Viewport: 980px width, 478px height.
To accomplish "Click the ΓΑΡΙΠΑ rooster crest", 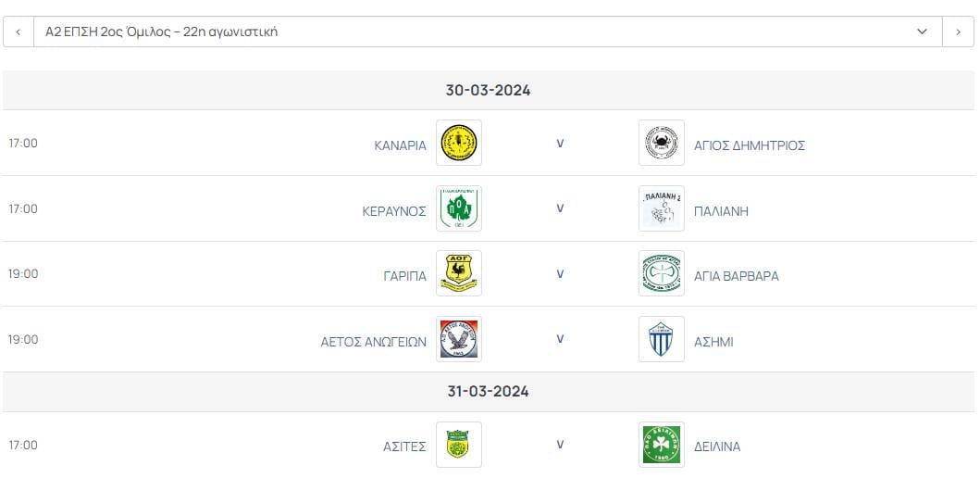I will click(x=459, y=273).
